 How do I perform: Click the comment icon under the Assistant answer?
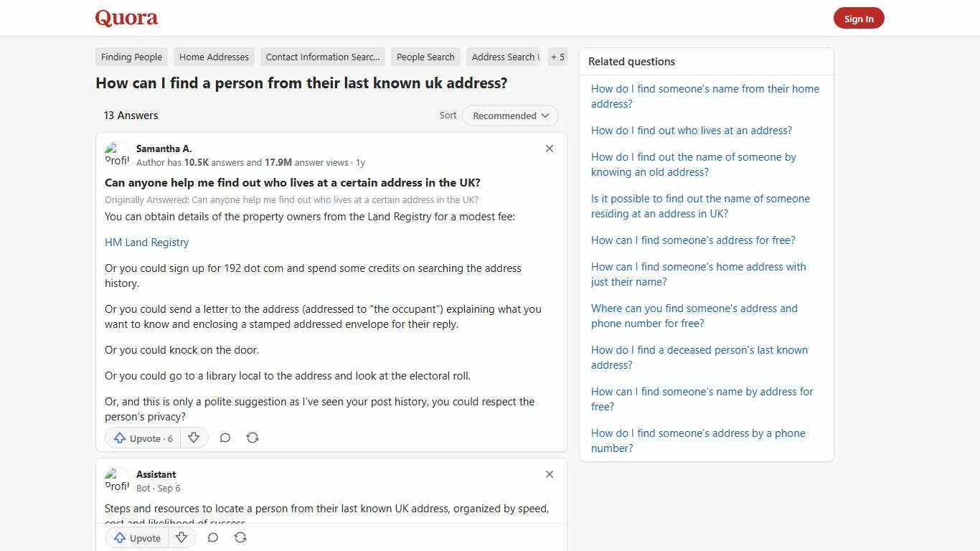click(212, 537)
